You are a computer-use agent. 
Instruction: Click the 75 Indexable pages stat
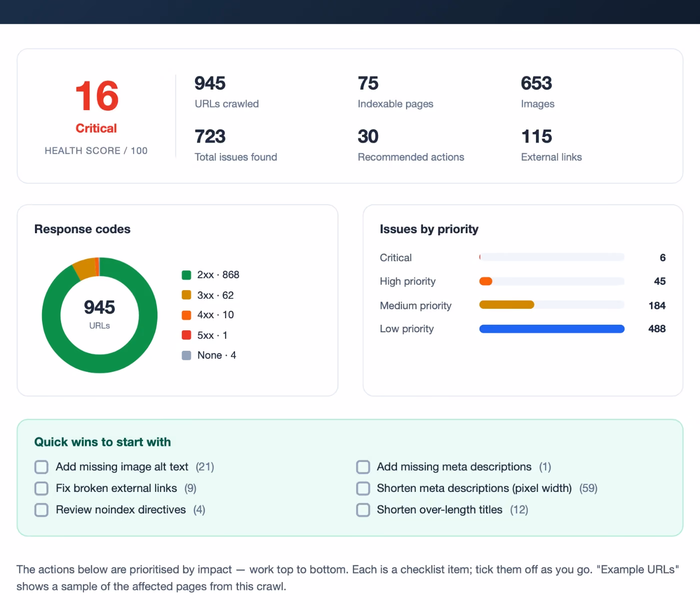click(x=395, y=92)
